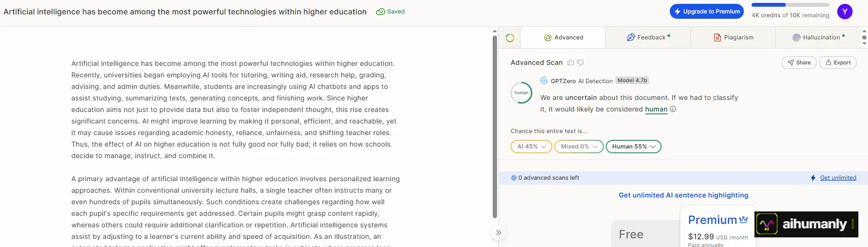Click the document scrollbar up arrow

click(495, 31)
